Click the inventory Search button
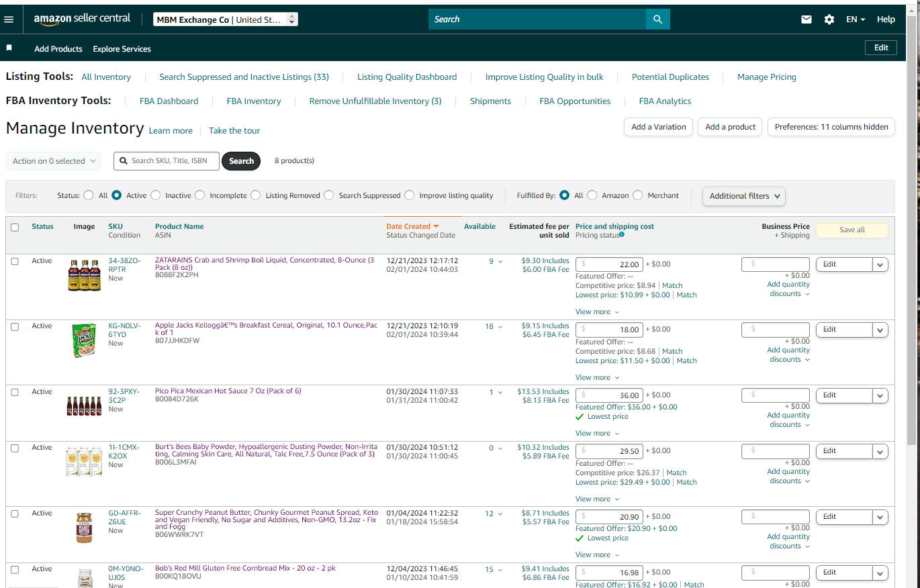 pyautogui.click(x=241, y=161)
